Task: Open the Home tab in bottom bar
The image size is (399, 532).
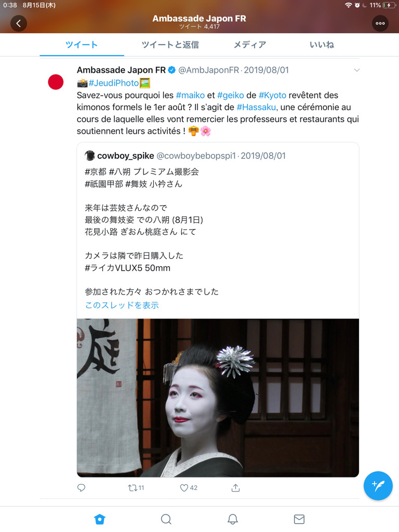Action: click(x=100, y=519)
